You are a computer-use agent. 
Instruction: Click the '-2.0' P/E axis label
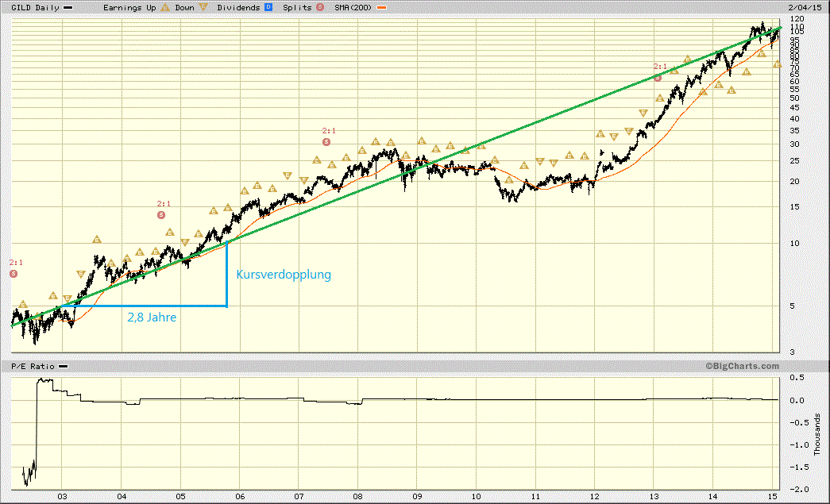coord(799,489)
